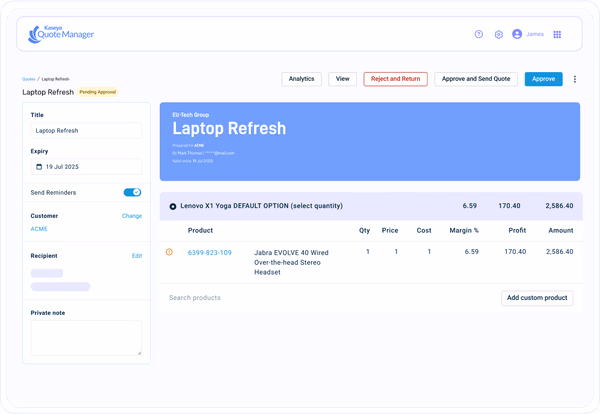Click the Laptop Refresh banner heading
600x414 pixels.
229,128
